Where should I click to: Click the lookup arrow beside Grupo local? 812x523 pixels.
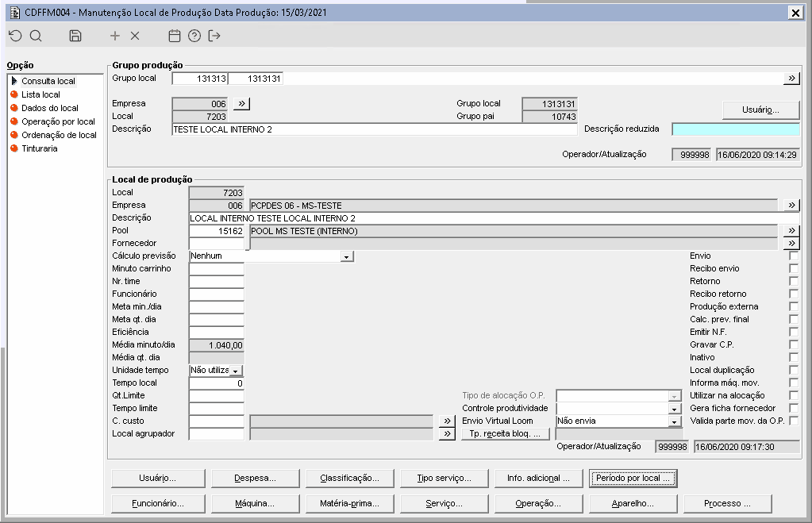(791, 79)
